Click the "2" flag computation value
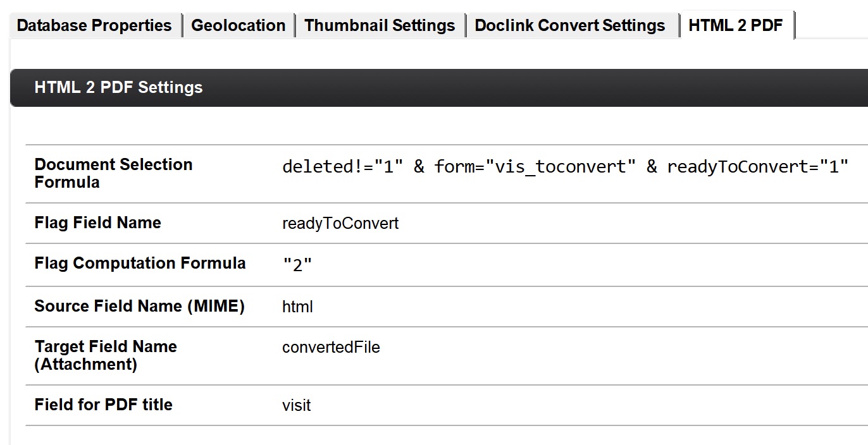Screen dimensions: 868x445 297,265
